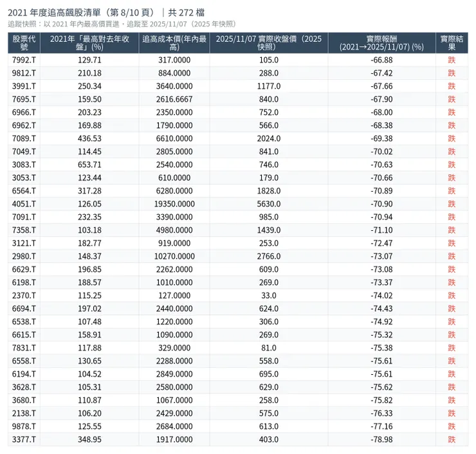Click stock code 4051.T
The width and height of the screenshot is (476, 454).
pos(24,204)
